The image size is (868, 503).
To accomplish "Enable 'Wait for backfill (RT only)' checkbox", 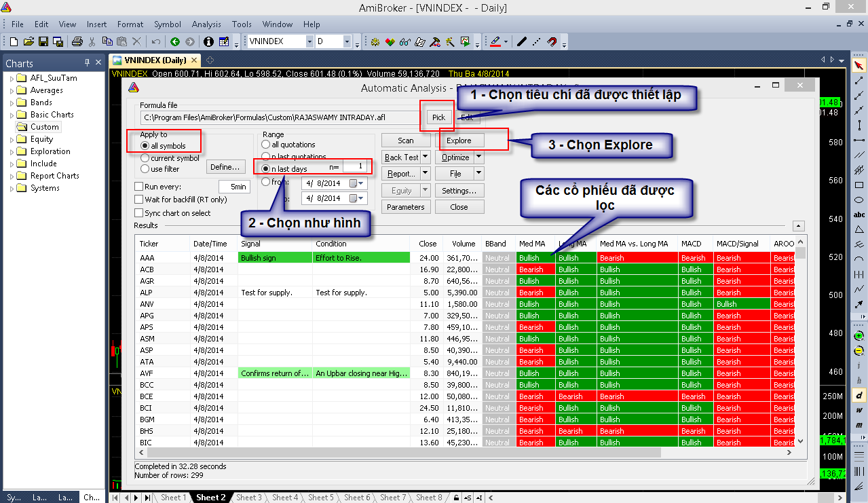I will tap(139, 200).
